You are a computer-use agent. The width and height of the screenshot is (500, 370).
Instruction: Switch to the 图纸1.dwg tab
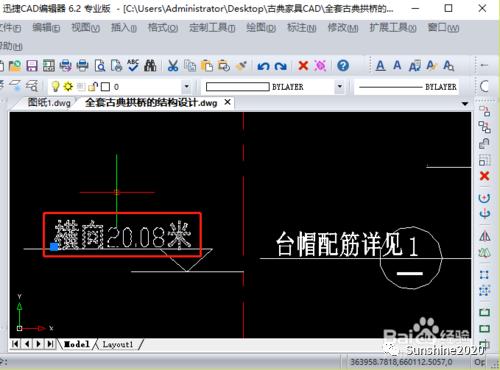(49, 103)
